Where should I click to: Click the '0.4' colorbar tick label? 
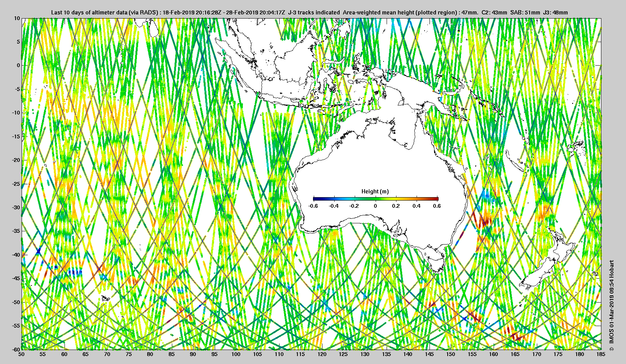tap(417, 206)
